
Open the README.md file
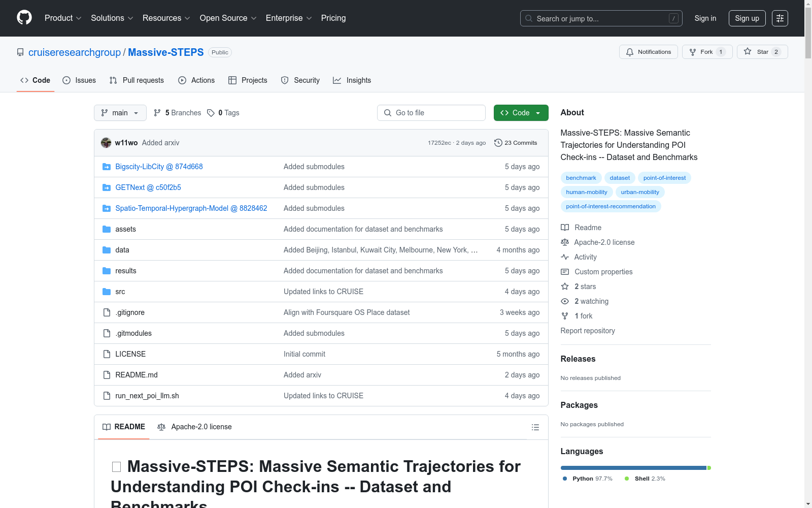[137, 375]
